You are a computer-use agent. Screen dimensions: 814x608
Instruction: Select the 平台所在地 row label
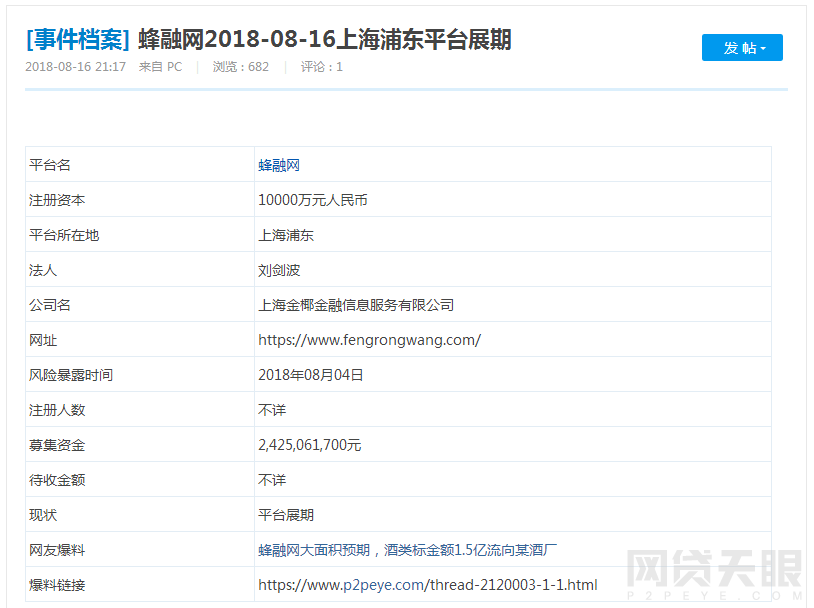coord(64,235)
